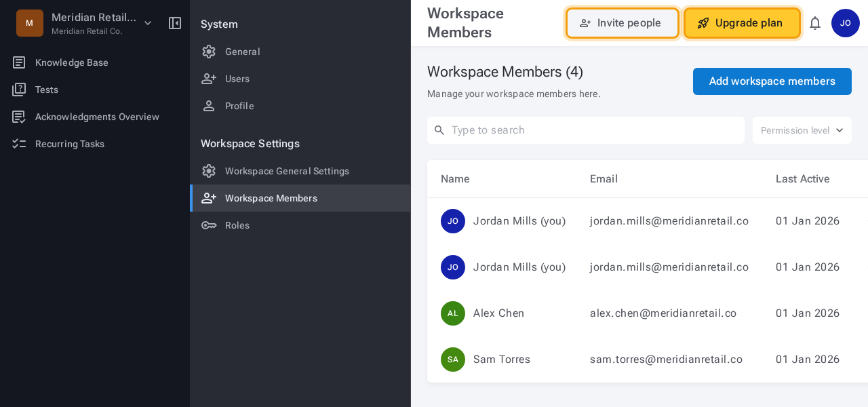Click the General settings gear icon

[209, 52]
